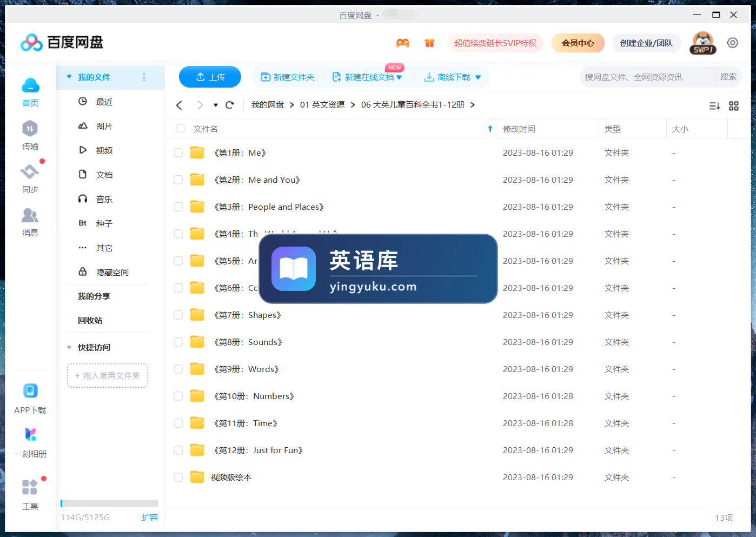Image resolution: width=756 pixels, height=537 pixels.
Task: Go back with the left arrow
Action: 180,105
